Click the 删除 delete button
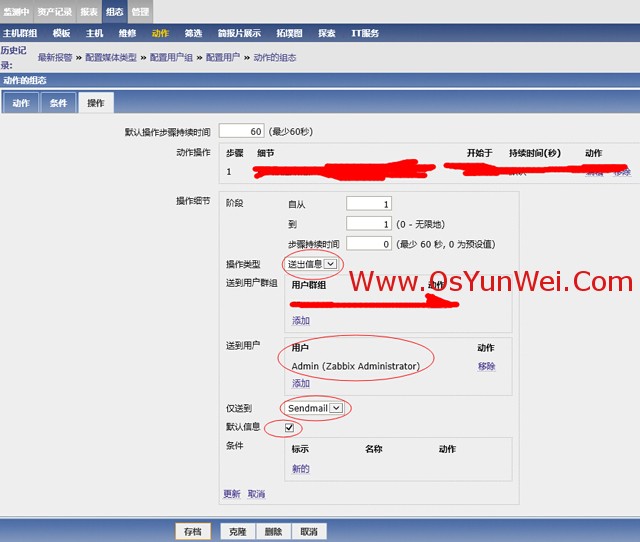 (x=273, y=531)
